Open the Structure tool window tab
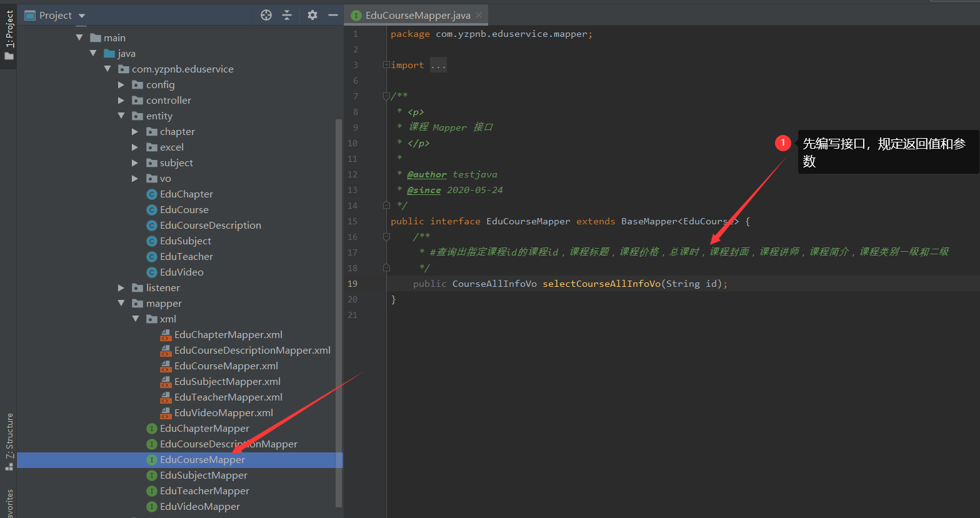Screen dimensions: 980x518 click(x=9, y=441)
